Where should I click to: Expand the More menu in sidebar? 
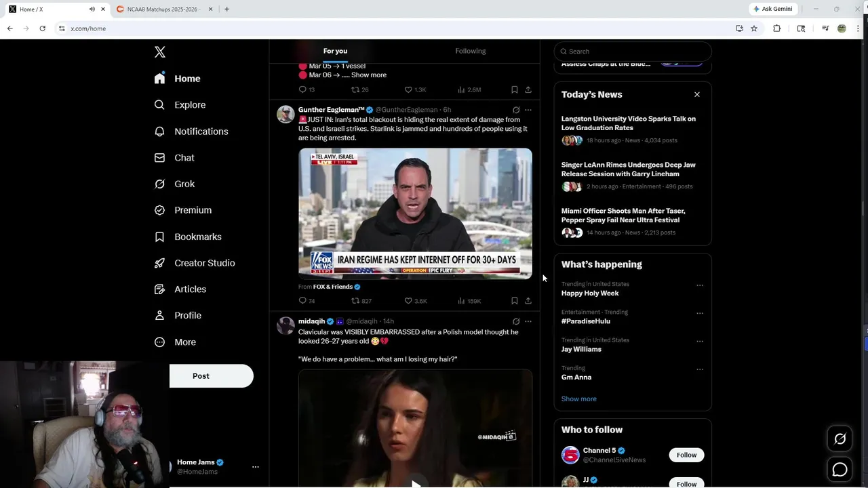(175, 342)
